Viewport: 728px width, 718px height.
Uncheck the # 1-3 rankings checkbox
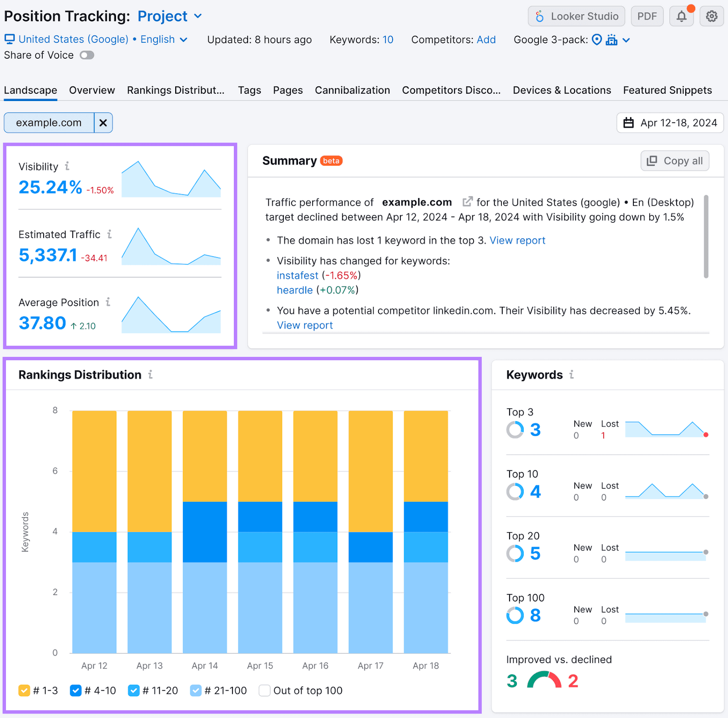coord(24,690)
